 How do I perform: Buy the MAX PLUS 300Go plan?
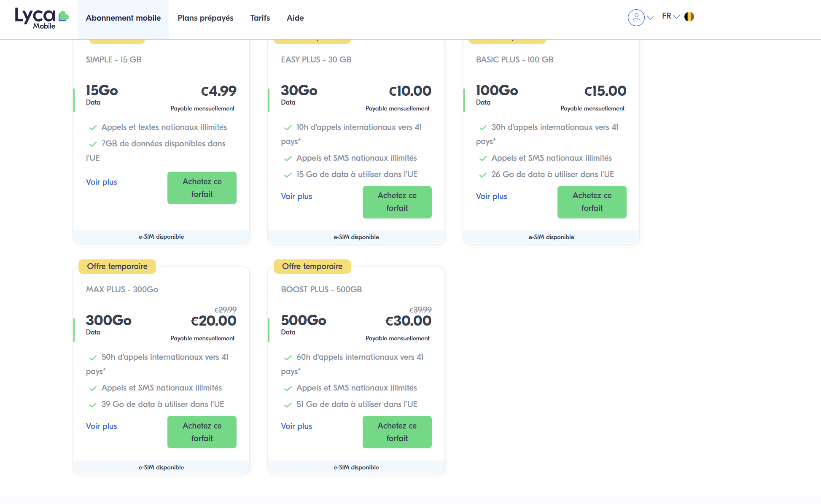(x=202, y=432)
